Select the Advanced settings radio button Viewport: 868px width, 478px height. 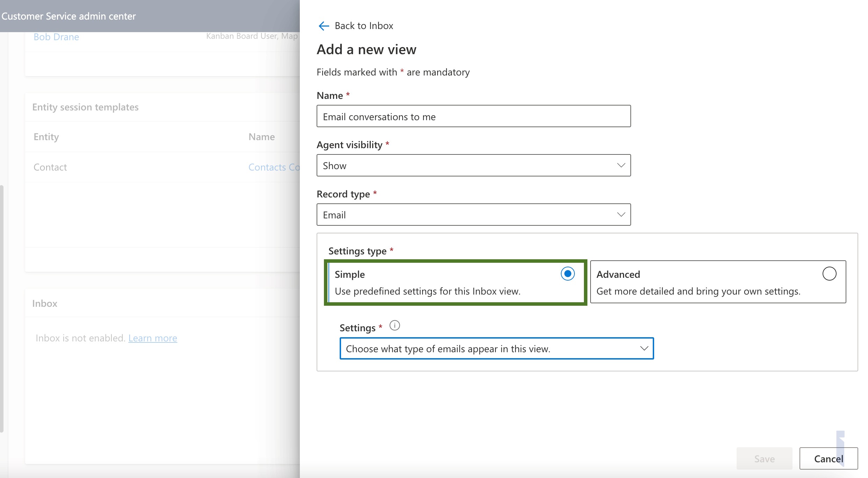click(x=829, y=274)
